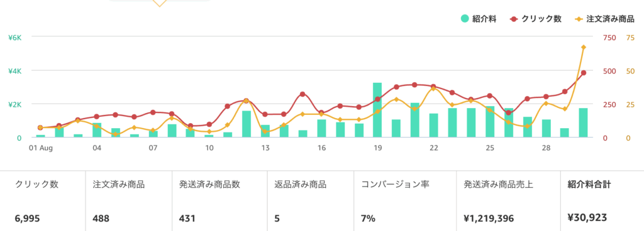Screen dimensions: 644x231
Task: Click the x-axis label "16"
Action: [x=321, y=148]
